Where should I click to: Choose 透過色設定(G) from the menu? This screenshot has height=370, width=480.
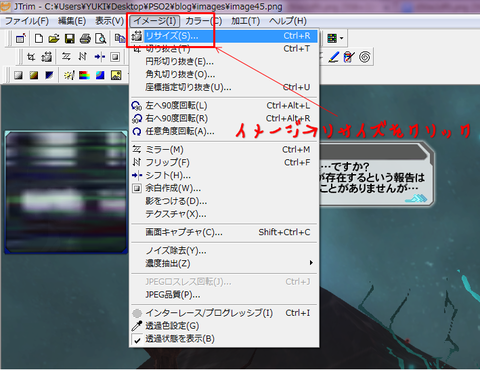coord(224,326)
